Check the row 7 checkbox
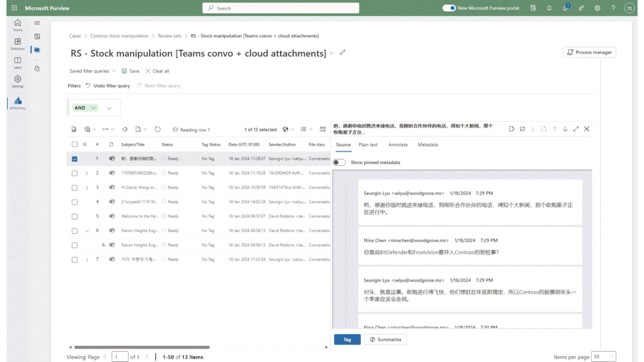The height and width of the screenshot is (362, 644). click(x=74, y=260)
